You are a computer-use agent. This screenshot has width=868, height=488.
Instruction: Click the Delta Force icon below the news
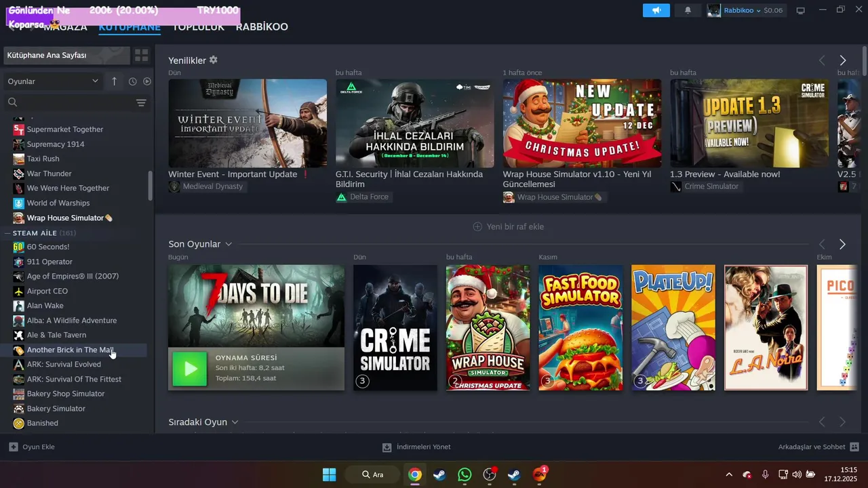tap(342, 197)
